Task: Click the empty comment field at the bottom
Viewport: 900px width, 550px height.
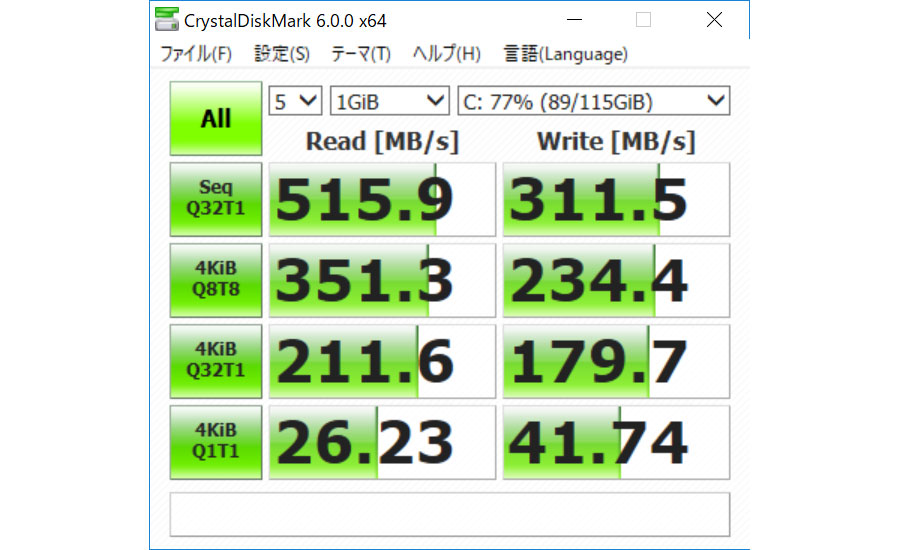Action: coord(450,514)
